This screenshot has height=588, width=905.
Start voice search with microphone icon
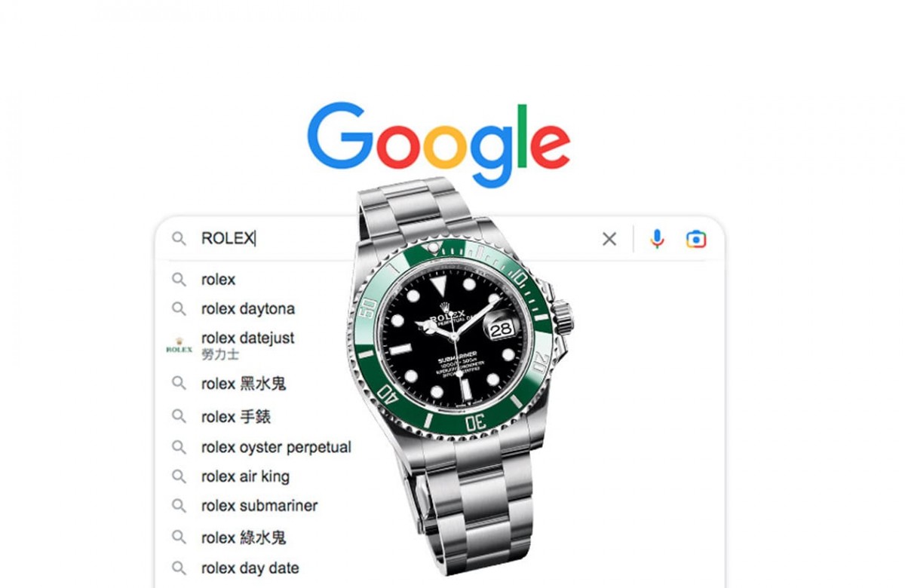657,239
